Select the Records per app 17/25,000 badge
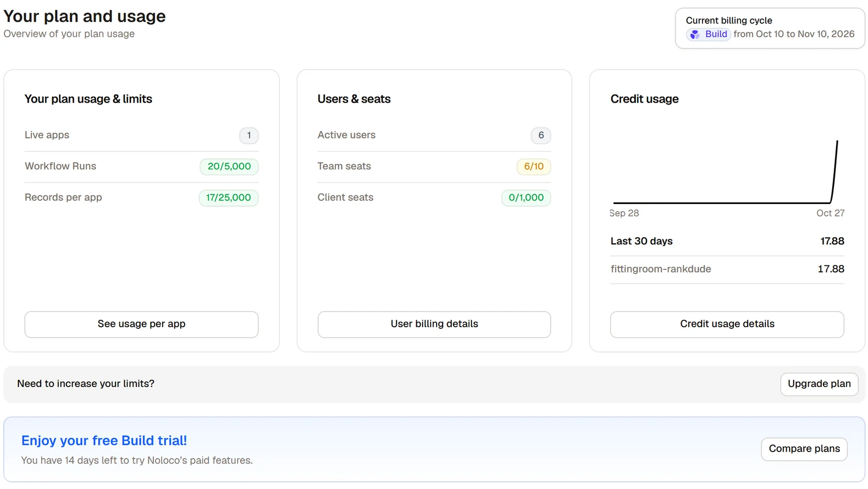This screenshot has width=868, height=489. click(228, 198)
